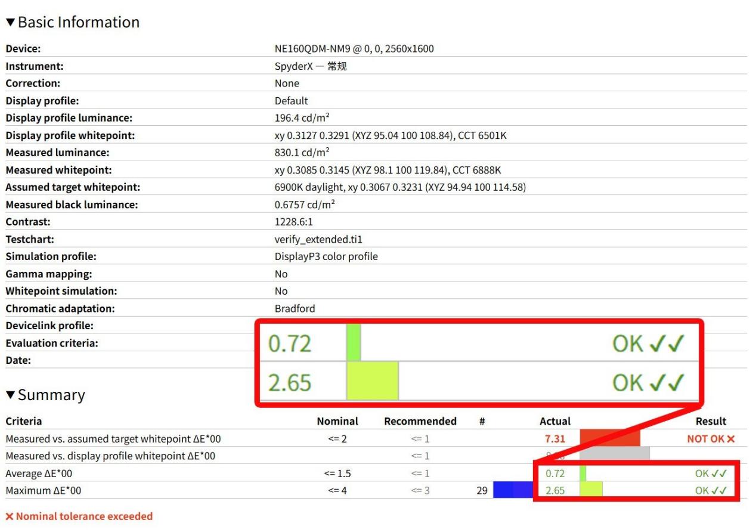756x532 pixels.
Task: Click the Result column header
Action: [x=711, y=421]
